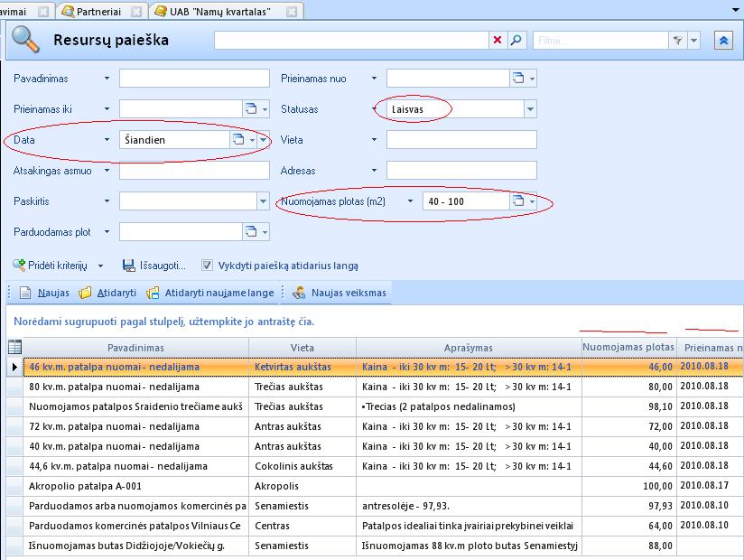
Task: Sort by Nuomojamas plotas column header
Action: [628, 347]
